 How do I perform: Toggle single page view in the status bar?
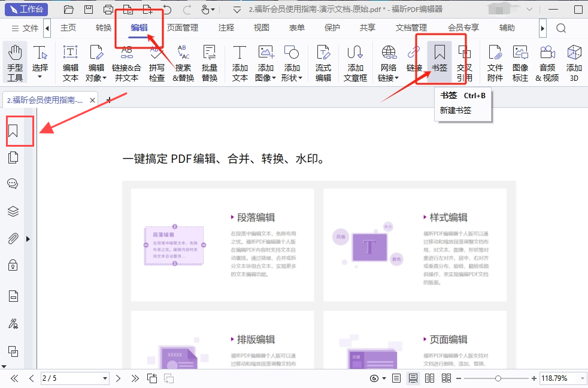[396, 378]
